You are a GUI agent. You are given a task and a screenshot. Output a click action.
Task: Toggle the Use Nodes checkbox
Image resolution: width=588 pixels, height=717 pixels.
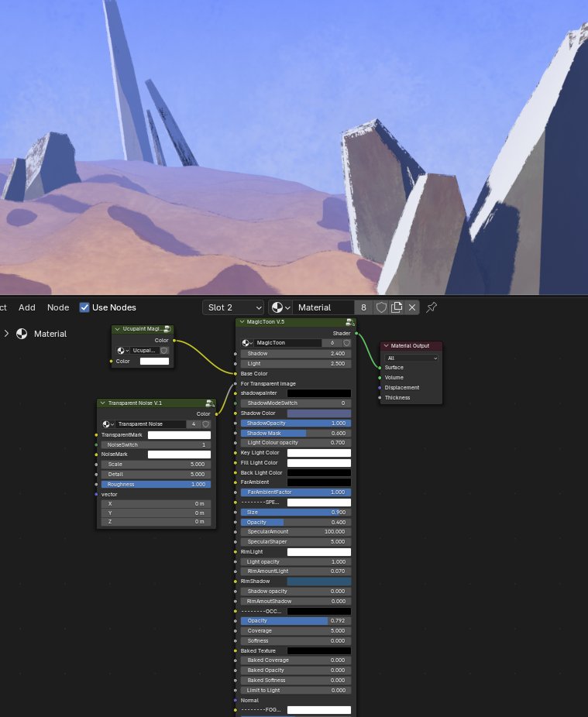click(x=84, y=307)
